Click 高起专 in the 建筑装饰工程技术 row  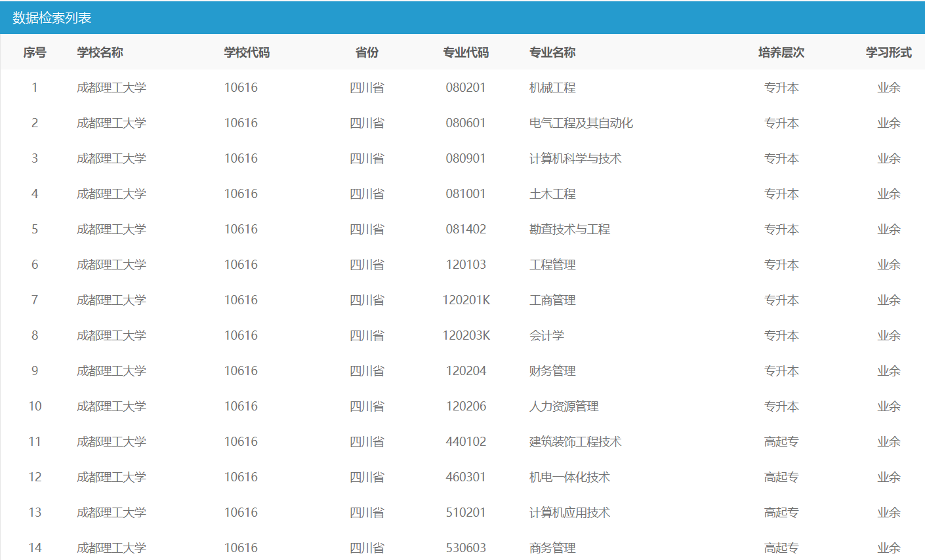(x=781, y=442)
